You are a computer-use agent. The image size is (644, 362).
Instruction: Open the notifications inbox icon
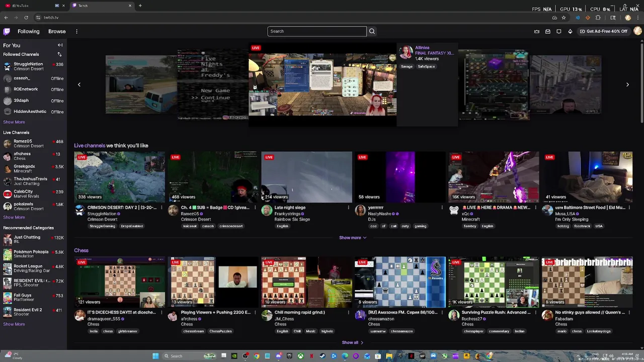coord(547,31)
